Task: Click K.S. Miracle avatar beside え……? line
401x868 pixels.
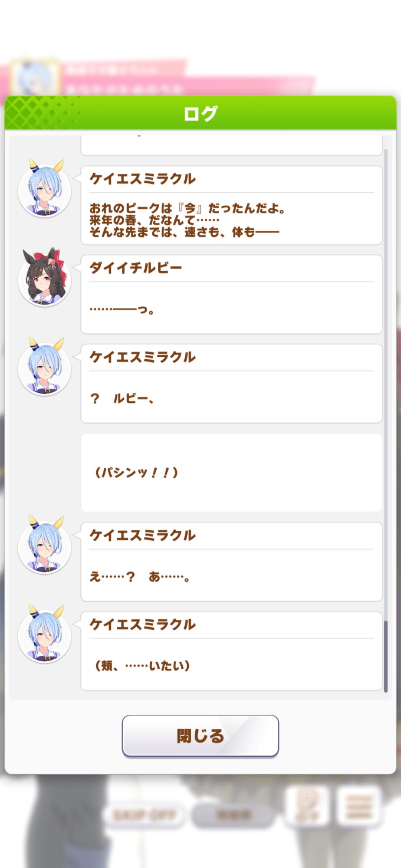Action: [x=45, y=546]
